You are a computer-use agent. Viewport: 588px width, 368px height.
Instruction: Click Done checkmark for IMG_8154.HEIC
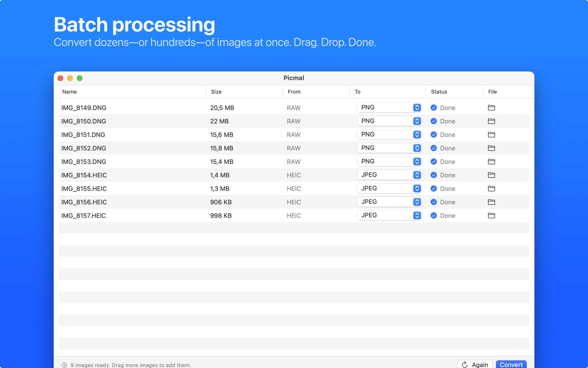click(x=434, y=175)
